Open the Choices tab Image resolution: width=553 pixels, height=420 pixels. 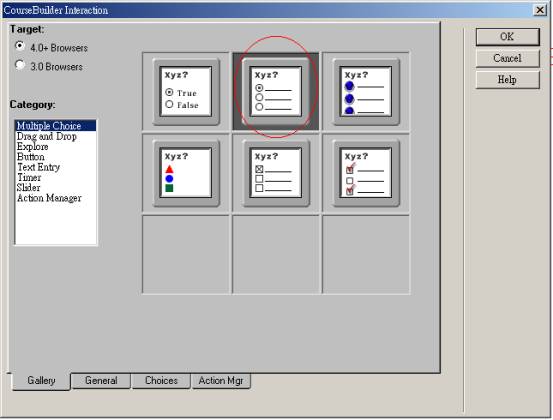[x=161, y=381]
